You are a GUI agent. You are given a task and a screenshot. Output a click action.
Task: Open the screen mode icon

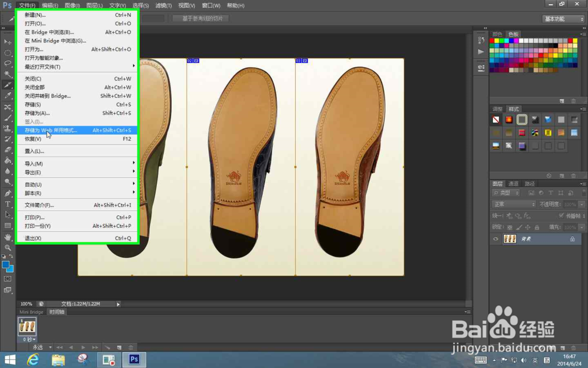click(x=8, y=290)
